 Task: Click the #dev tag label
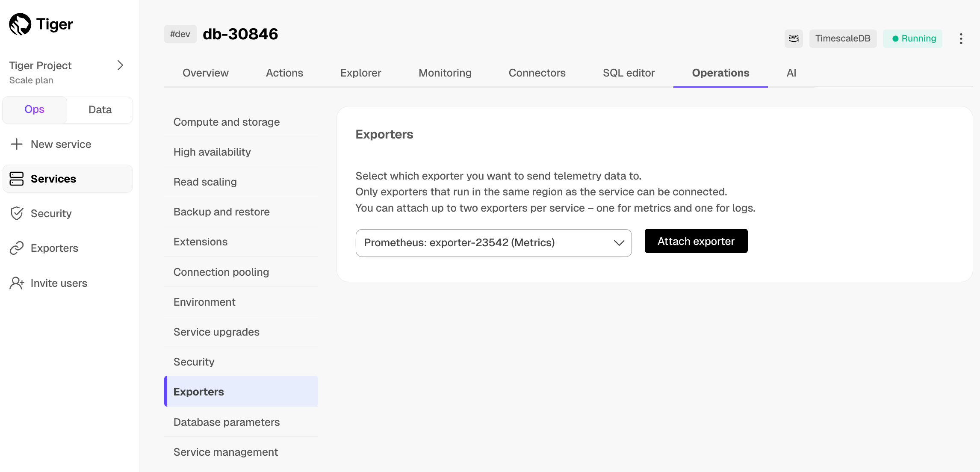click(x=180, y=34)
